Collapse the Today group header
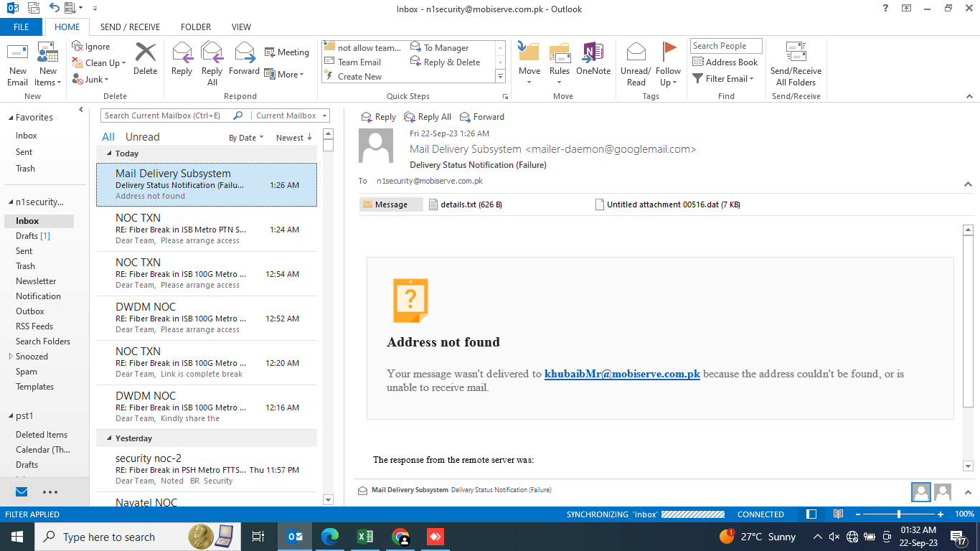The width and height of the screenshot is (980, 551). pos(109,154)
